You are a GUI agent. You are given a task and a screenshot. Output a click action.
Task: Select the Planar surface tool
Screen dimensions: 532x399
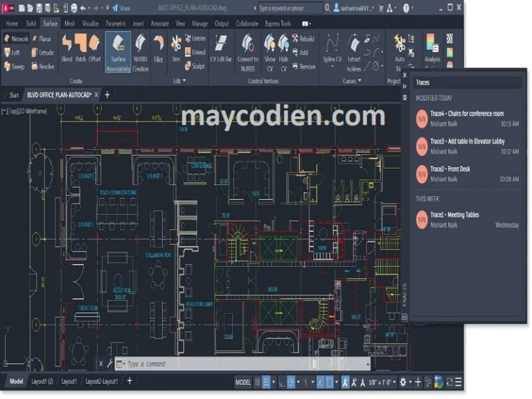coord(42,39)
